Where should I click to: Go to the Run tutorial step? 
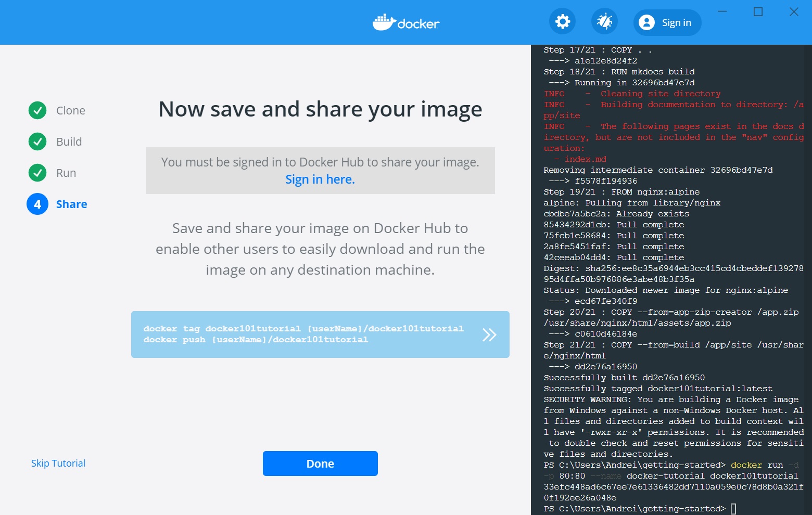tap(66, 173)
